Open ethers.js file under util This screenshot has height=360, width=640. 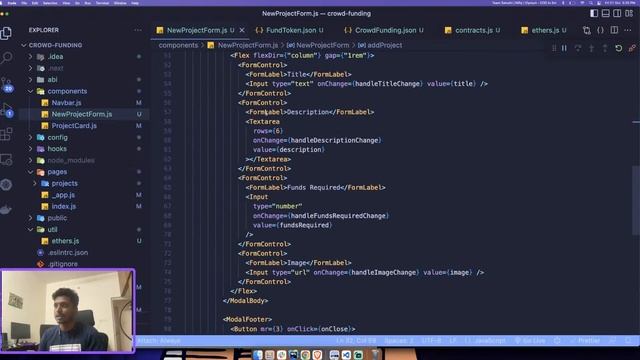pyautogui.click(x=65, y=241)
